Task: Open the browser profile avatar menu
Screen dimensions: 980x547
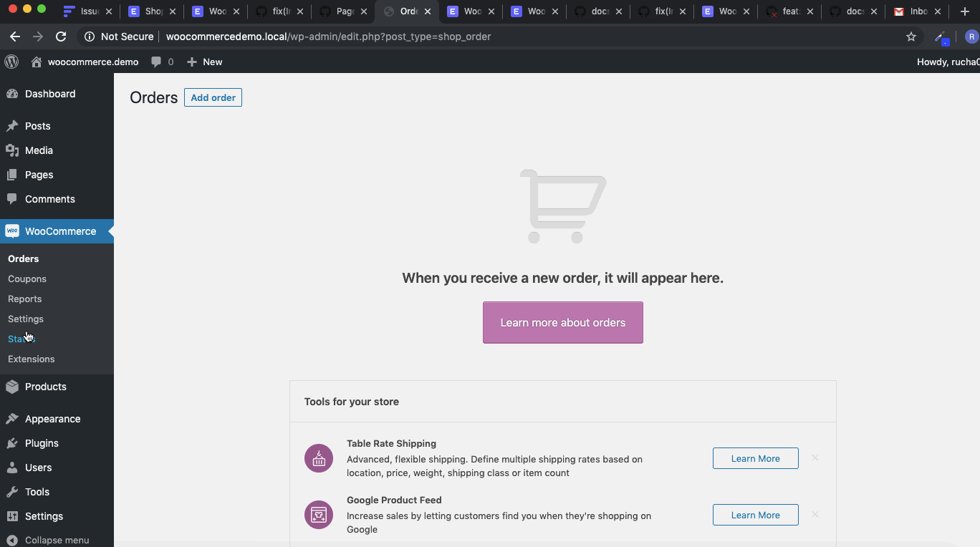Action: [x=971, y=37]
